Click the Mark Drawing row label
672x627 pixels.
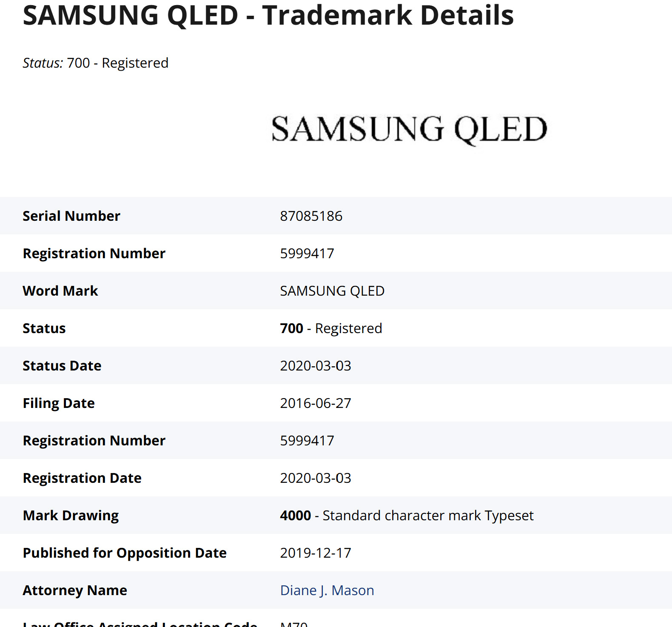click(x=71, y=516)
